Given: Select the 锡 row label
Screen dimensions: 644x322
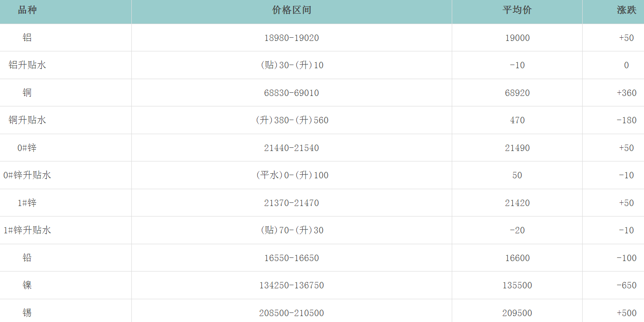Looking at the screenshot, I should (27, 313).
